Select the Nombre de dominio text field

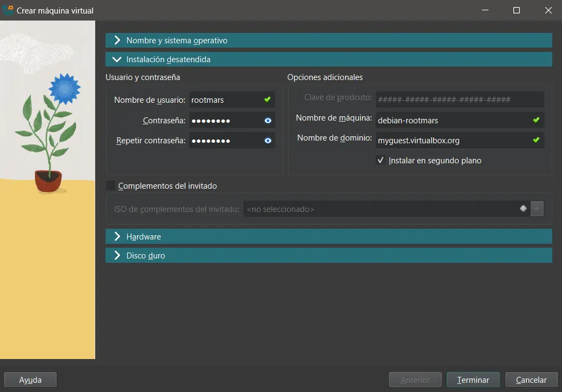click(452, 141)
